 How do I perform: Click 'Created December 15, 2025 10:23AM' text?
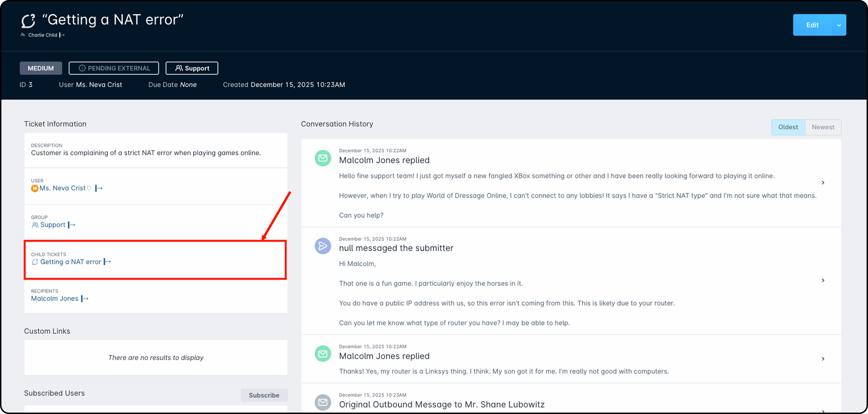(284, 84)
